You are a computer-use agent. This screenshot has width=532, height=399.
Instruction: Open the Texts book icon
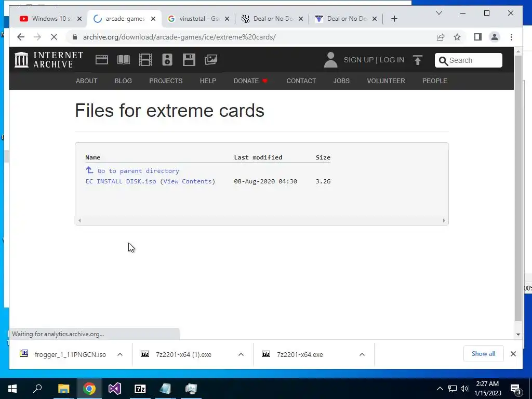tap(124, 60)
